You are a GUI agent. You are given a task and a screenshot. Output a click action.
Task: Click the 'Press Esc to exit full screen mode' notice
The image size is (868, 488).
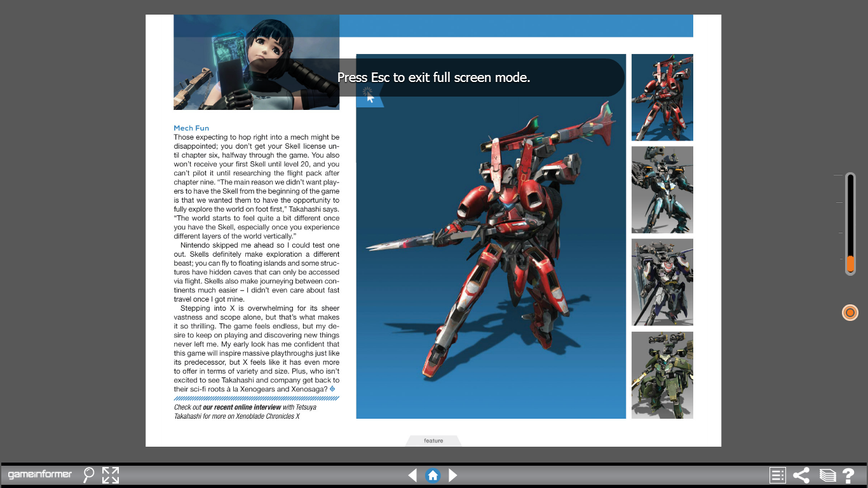[x=433, y=78]
